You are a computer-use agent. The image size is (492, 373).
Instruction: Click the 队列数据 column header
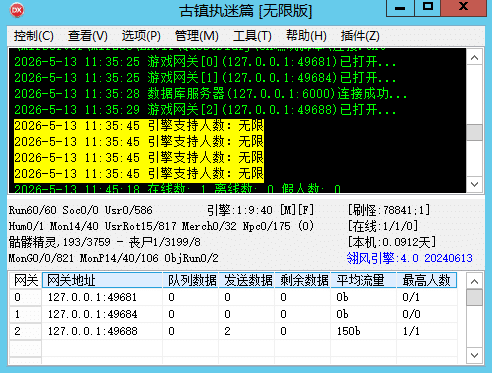click(x=191, y=280)
